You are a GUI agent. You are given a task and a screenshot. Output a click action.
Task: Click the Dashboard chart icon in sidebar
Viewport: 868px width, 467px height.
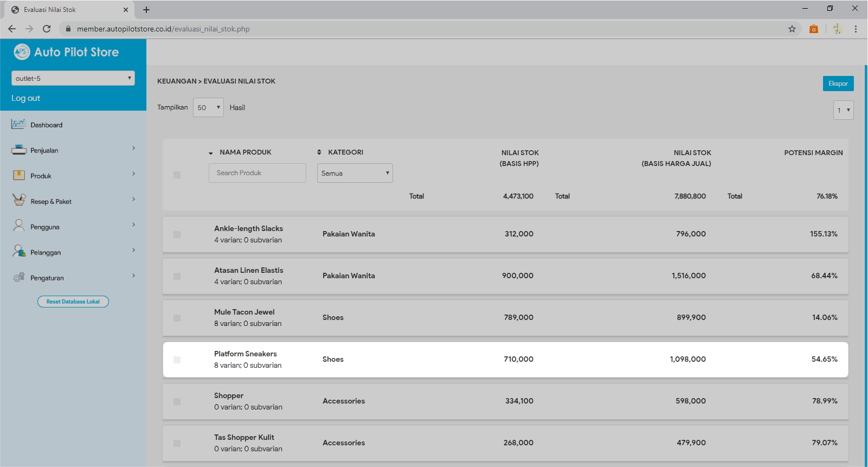[x=18, y=124]
